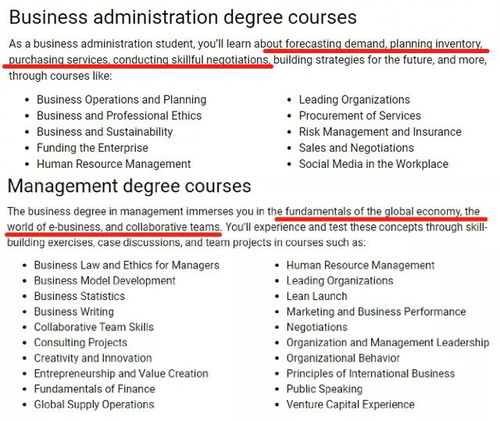Choose Venture Capital Experience course

pos(351,404)
